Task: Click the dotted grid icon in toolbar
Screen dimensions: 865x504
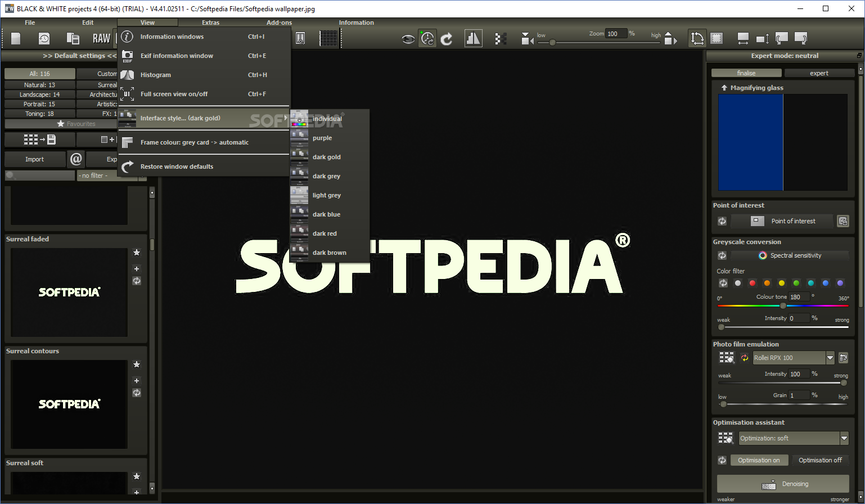Action: pyautogui.click(x=328, y=38)
